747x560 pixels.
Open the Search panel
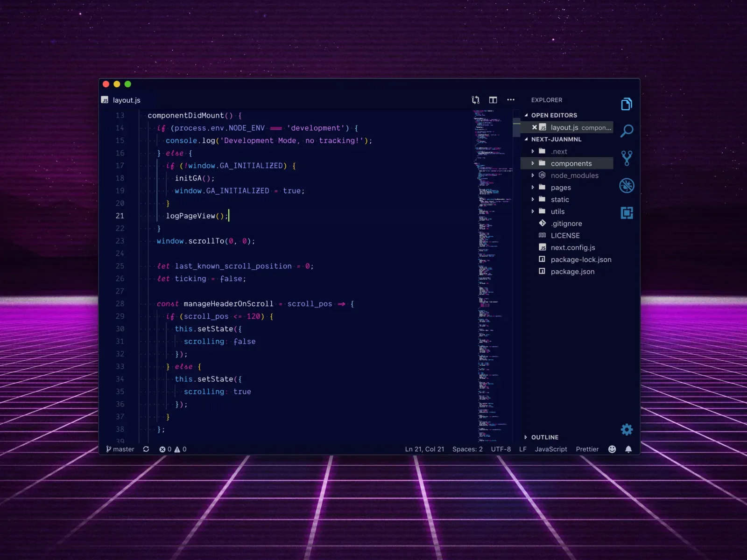click(627, 130)
